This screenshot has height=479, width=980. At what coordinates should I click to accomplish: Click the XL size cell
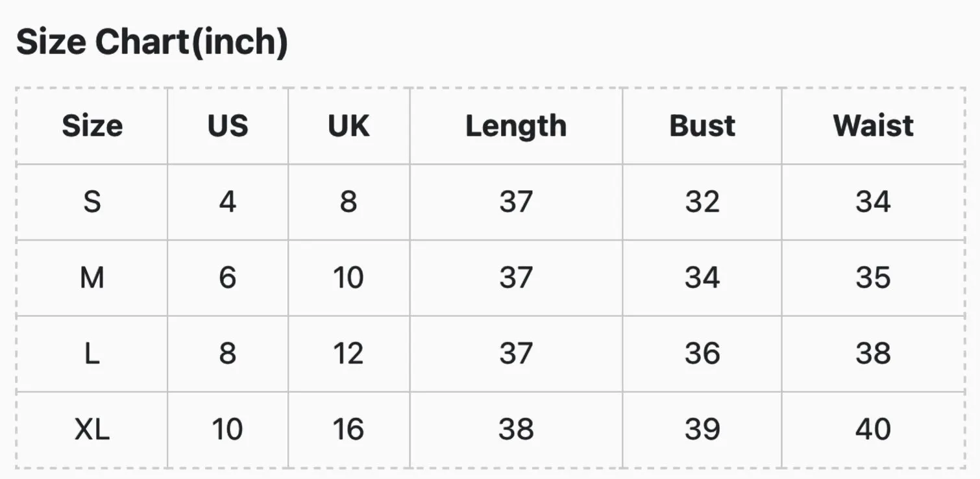click(x=92, y=430)
